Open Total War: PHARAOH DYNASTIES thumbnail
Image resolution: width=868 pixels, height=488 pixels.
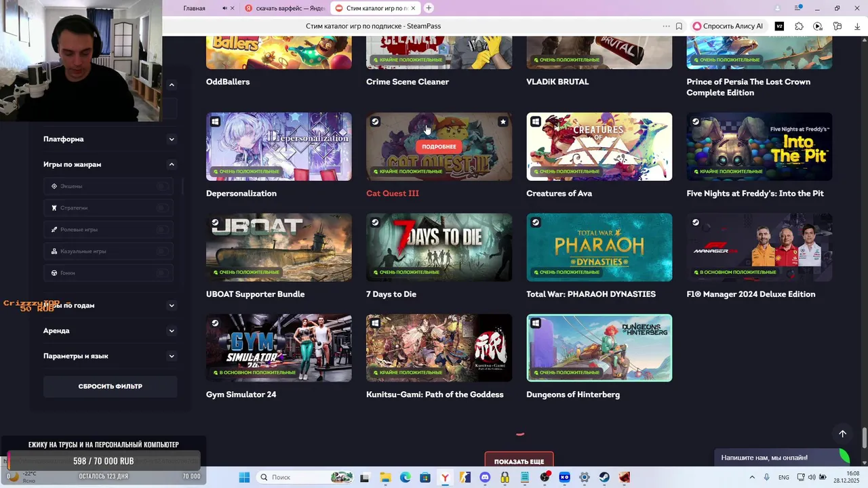tap(599, 247)
